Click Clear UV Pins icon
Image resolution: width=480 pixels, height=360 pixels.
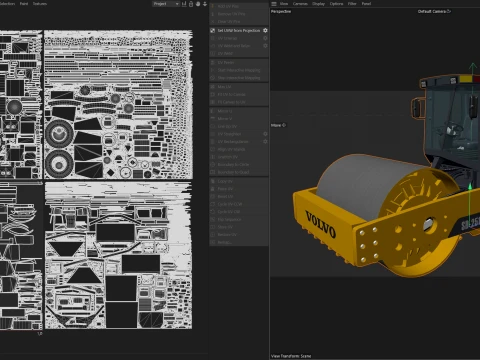click(213, 21)
